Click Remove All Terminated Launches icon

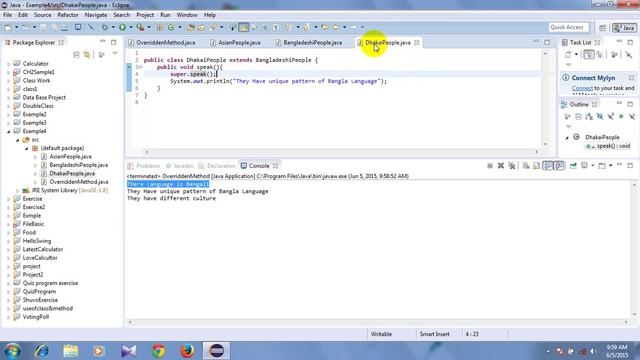[x=512, y=166]
